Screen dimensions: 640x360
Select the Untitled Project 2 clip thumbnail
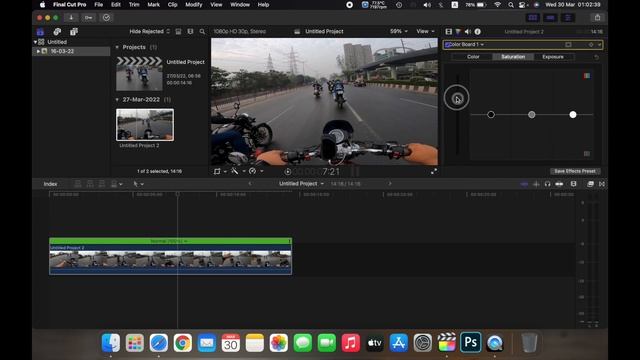145,125
